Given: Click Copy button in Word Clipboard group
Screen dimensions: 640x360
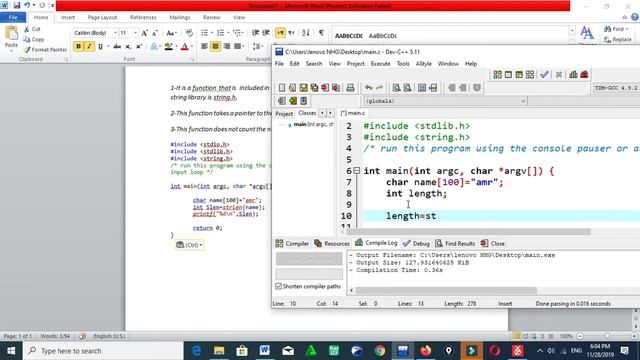Looking at the screenshot, I should [33, 40].
